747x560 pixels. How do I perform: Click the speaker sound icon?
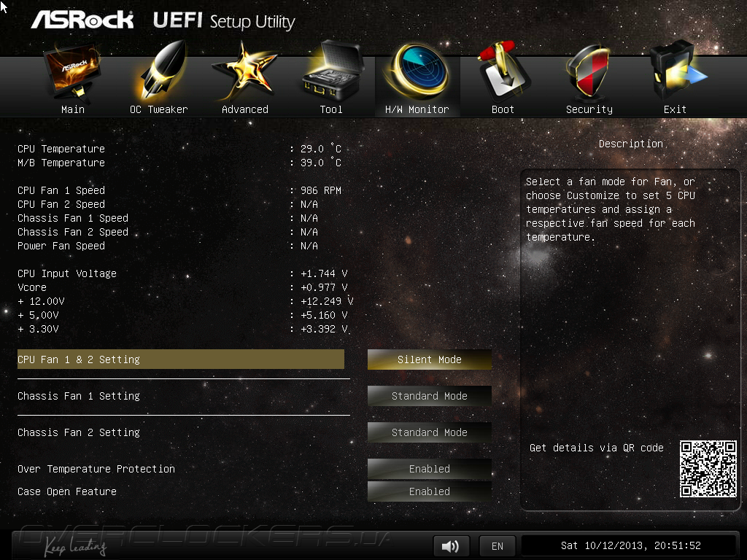pos(451,546)
